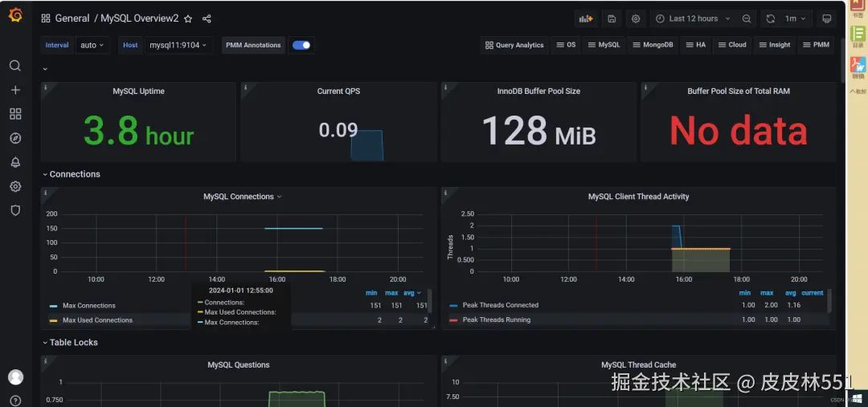868x407 pixels.
Task: Open the user profile avatar
Action: (x=15, y=377)
